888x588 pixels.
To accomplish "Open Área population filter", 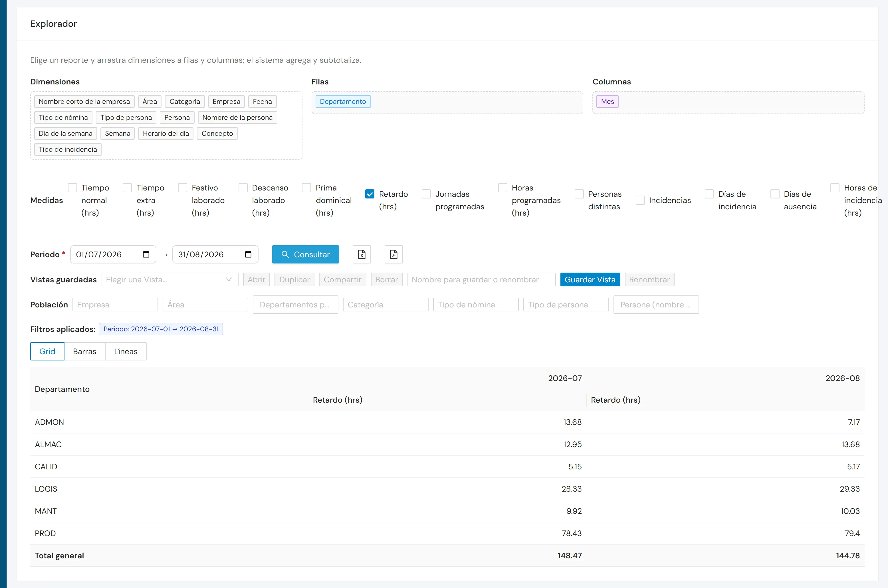I will coord(205,305).
